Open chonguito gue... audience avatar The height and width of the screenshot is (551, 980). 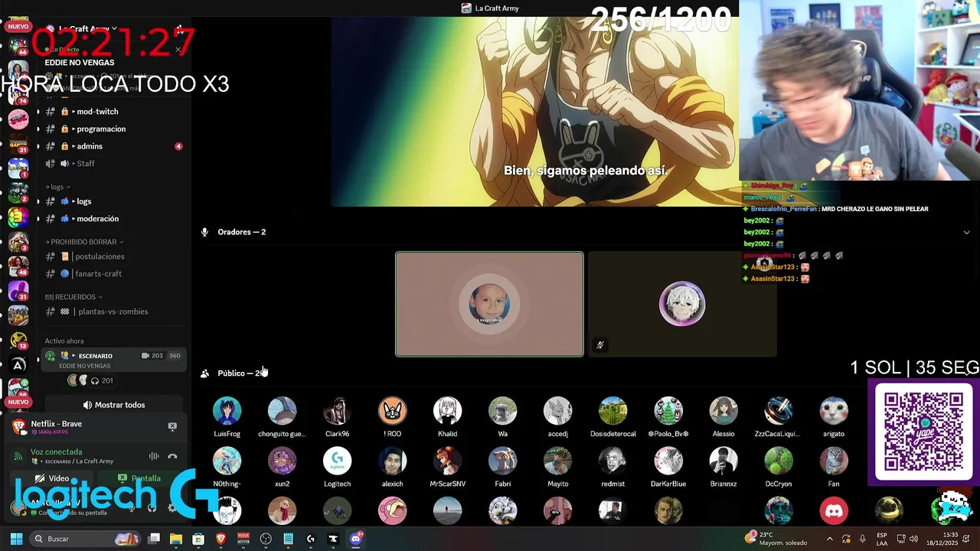(x=282, y=411)
